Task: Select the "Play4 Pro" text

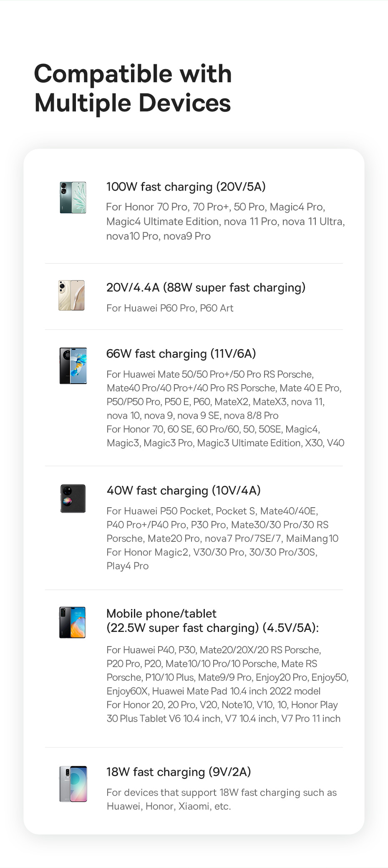Action: point(128,566)
